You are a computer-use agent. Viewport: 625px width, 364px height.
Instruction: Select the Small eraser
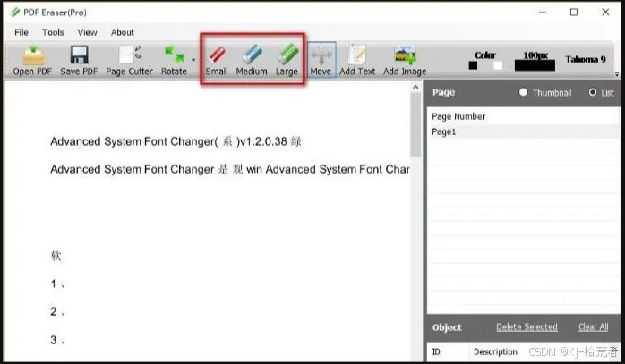pyautogui.click(x=217, y=60)
